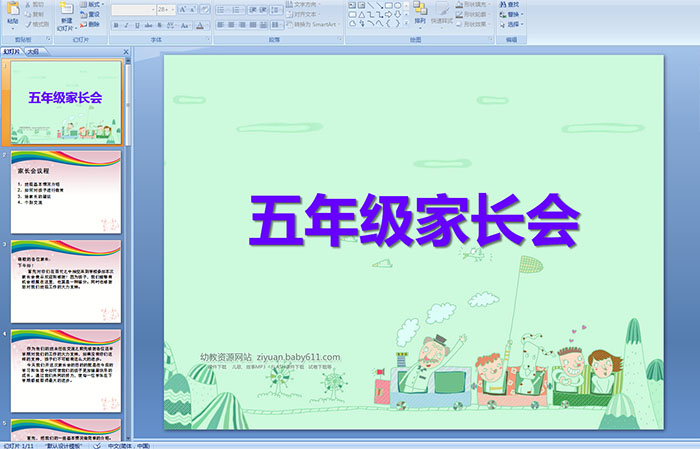Open the Paragraph dialog launcher
Screen dimensions: 700x449
coord(340,40)
